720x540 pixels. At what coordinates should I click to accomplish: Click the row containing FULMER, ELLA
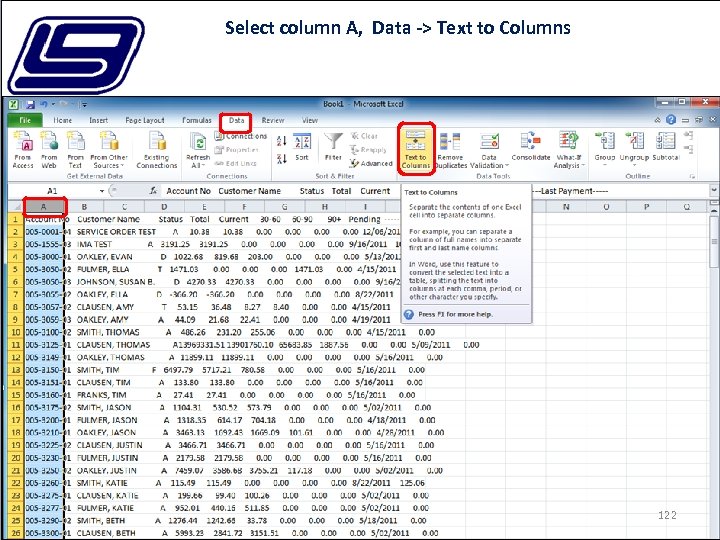pos(211,270)
